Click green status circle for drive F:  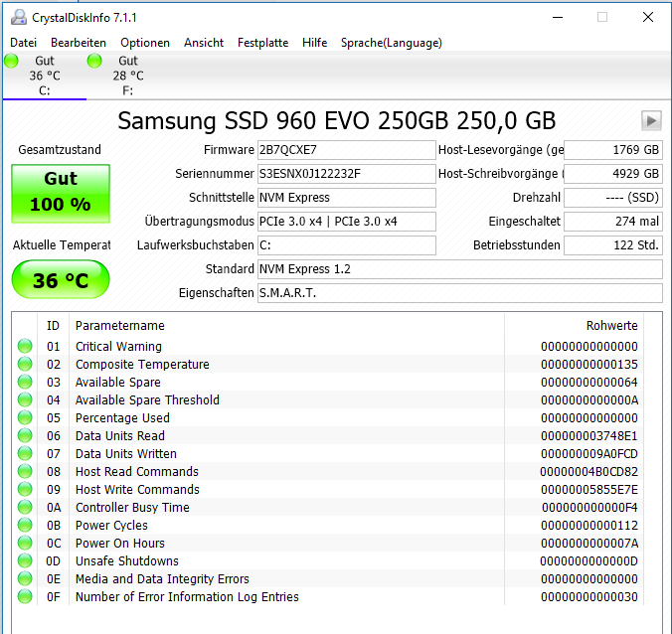(94, 61)
